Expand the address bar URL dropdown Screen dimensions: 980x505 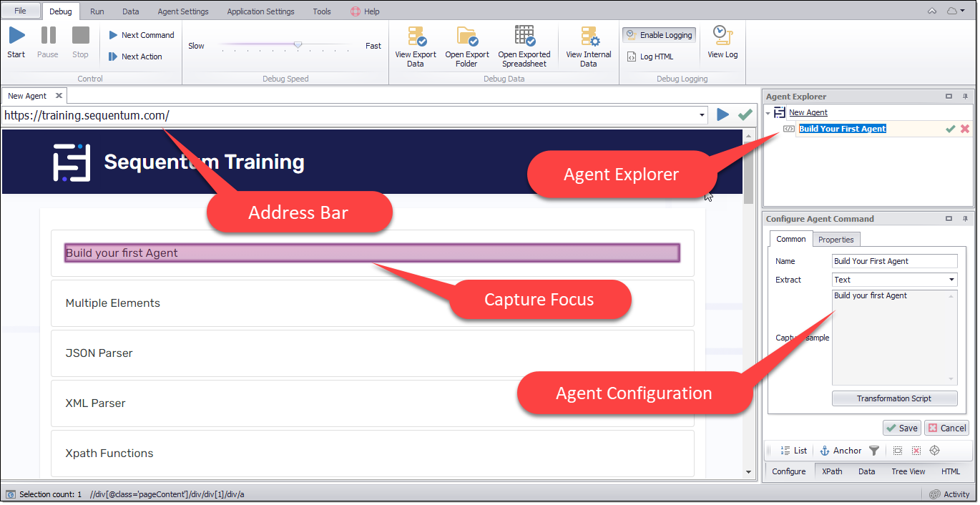pyautogui.click(x=703, y=115)
